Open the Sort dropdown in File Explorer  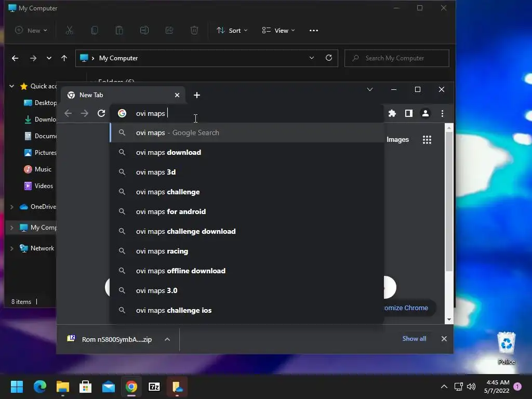(x=232, y=30)
